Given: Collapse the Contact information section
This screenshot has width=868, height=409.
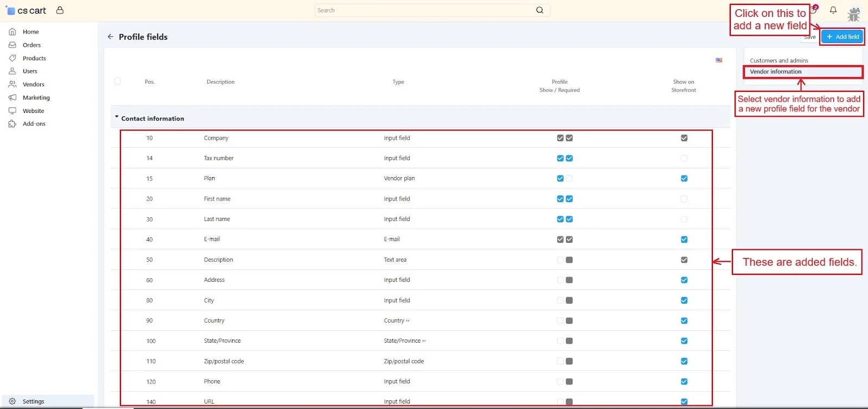Looking at the screenshot, I should click(117, 117).
